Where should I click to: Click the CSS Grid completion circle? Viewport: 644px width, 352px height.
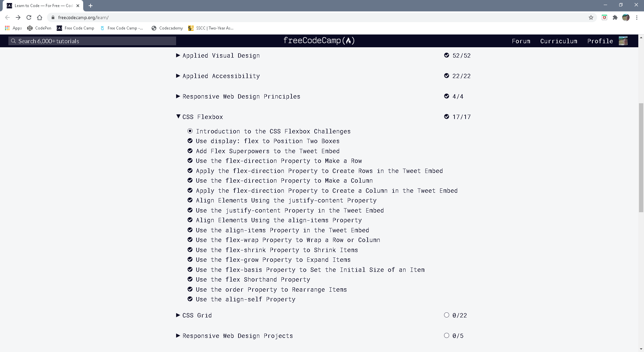(x=446, y=315)
